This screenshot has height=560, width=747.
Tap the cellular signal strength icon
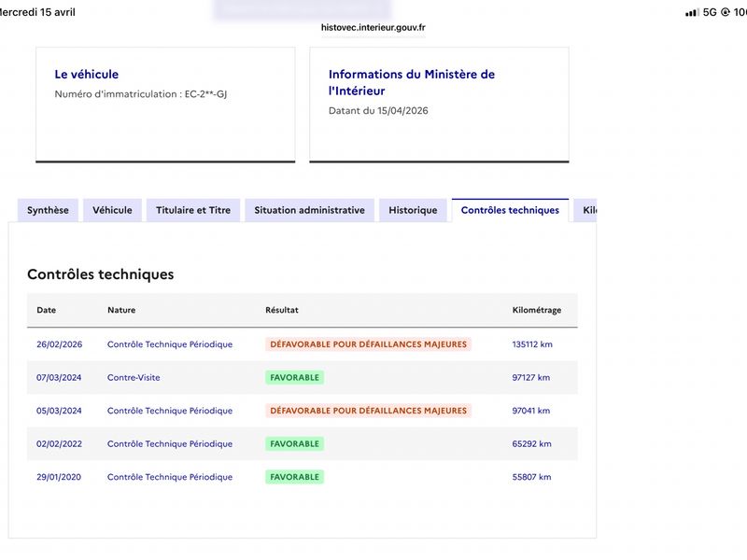click(692, 12)
